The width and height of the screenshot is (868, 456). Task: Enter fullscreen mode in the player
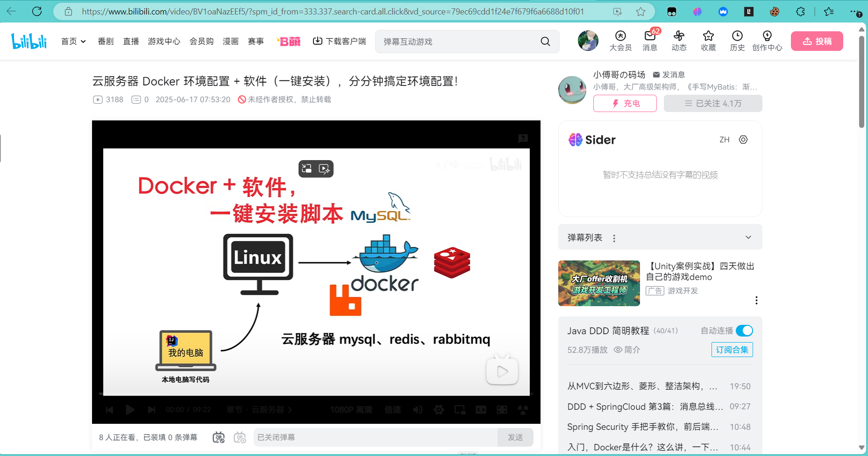(x=523, y=410)
